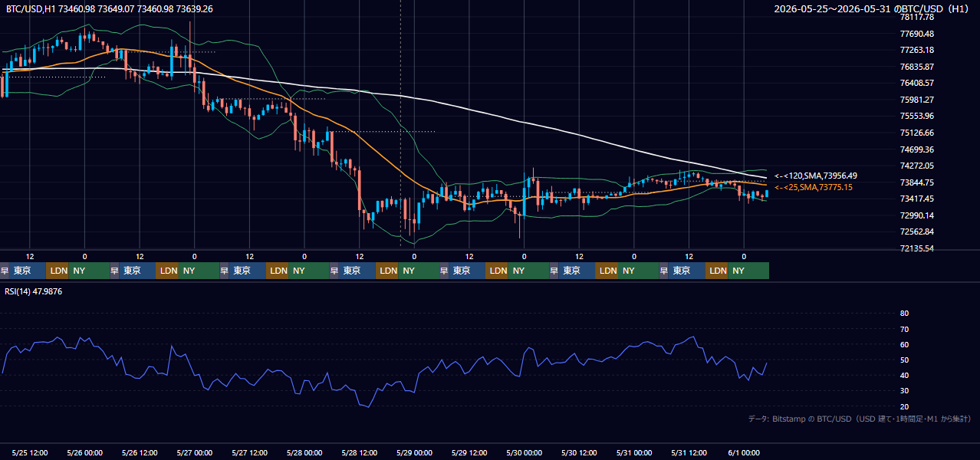Click the 77690.48 price axis label
This screenshot has width=980, height=460.
coord(917,34)
